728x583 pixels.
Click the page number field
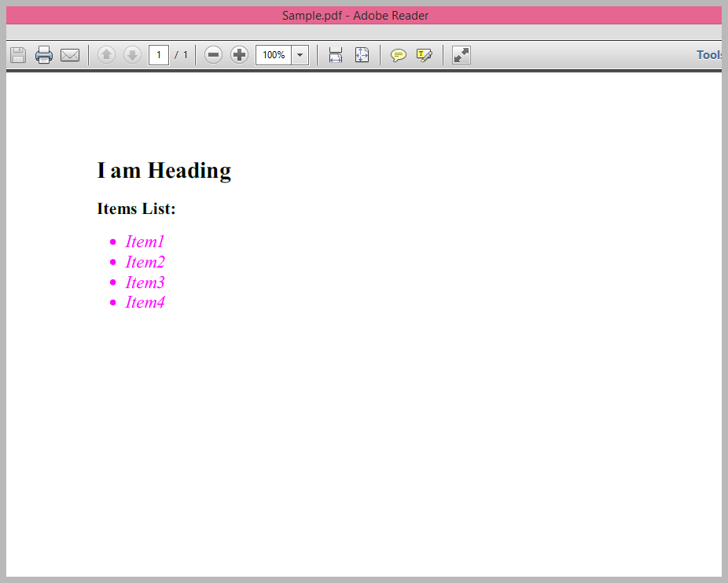[x=158, y=55]
